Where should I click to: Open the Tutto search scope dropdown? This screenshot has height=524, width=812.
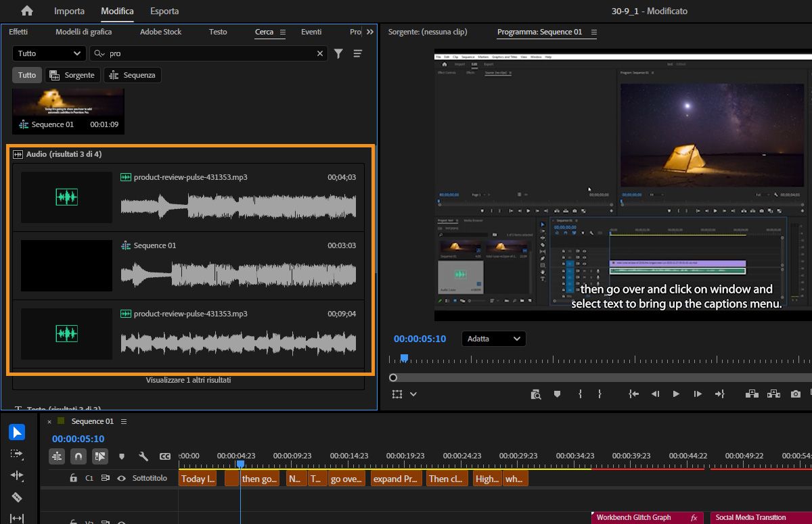pyautogui.click(x=48, y=53)
